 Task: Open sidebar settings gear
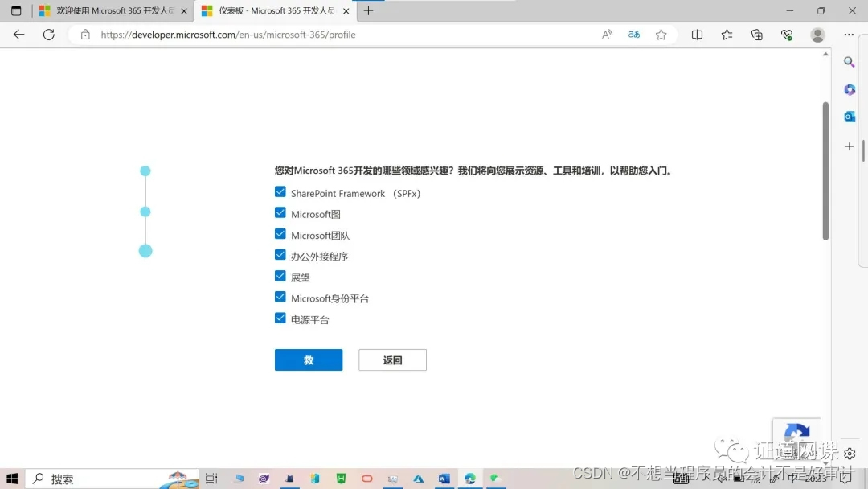pos(850,454)
